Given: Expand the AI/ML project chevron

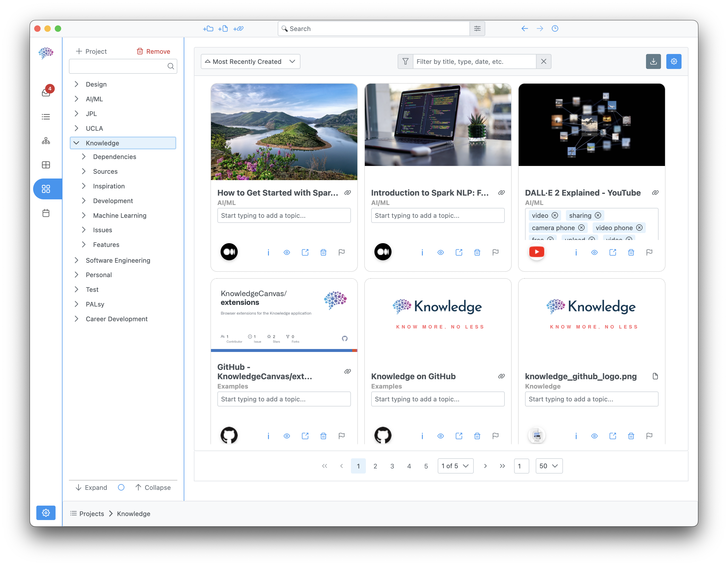Looking at the screenshot, I should click(x=76, y=99).
